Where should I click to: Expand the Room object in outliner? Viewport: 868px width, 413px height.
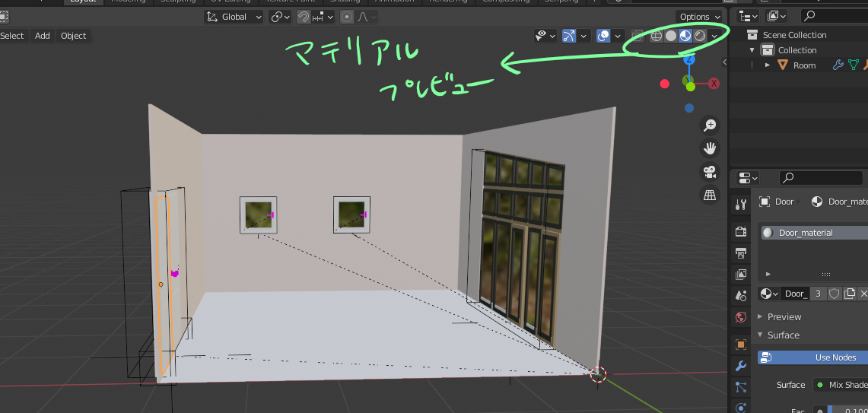[x=768, y=65]
